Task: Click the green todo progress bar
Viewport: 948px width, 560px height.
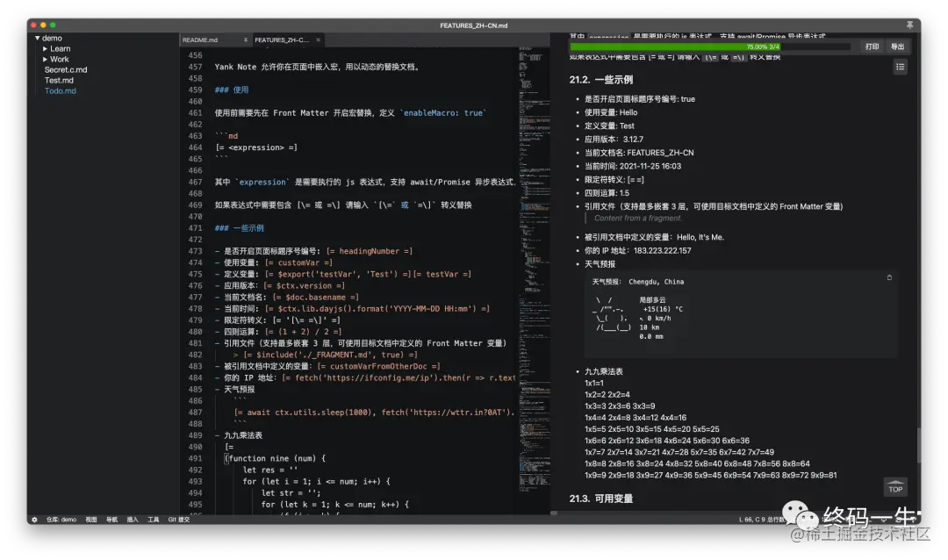Action: [x=710, y=47]
